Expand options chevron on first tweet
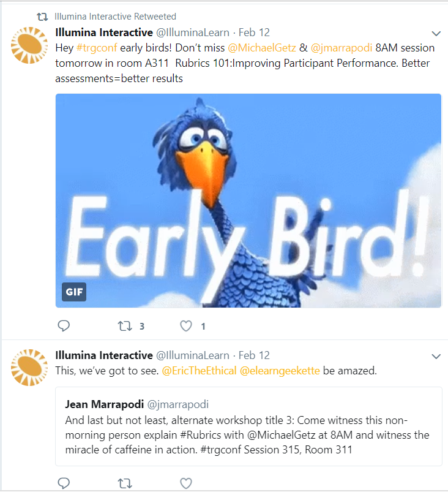 pyautogui.click(x=436, y=34)
